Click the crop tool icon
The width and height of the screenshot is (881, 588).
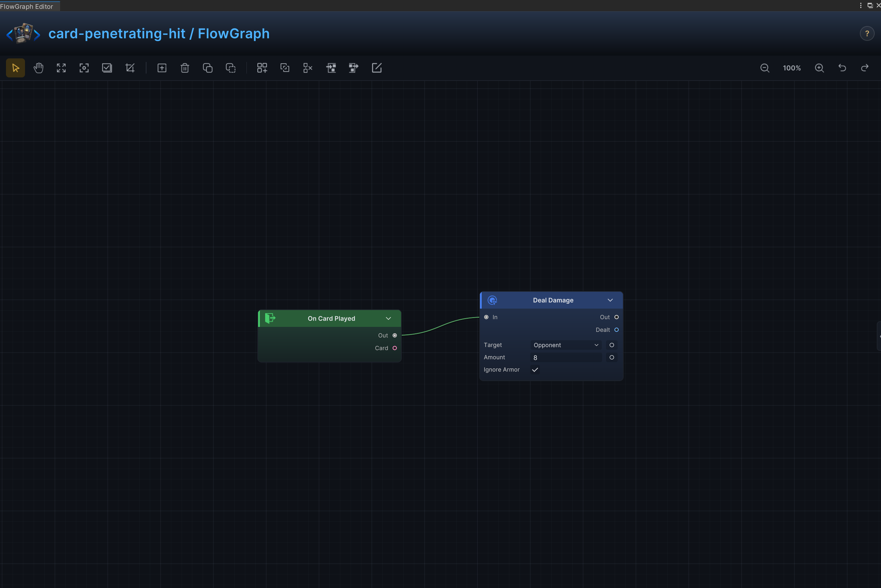tap(130, 68)
